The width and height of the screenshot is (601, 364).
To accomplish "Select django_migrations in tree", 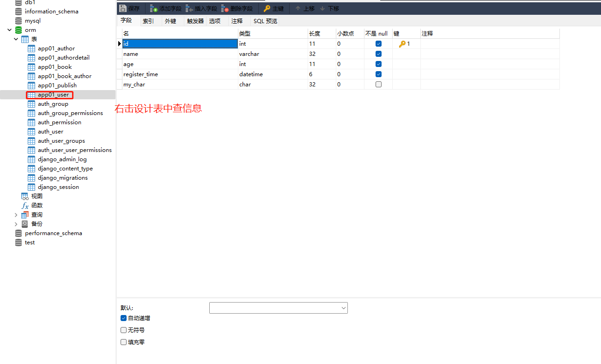I will 63,178.
